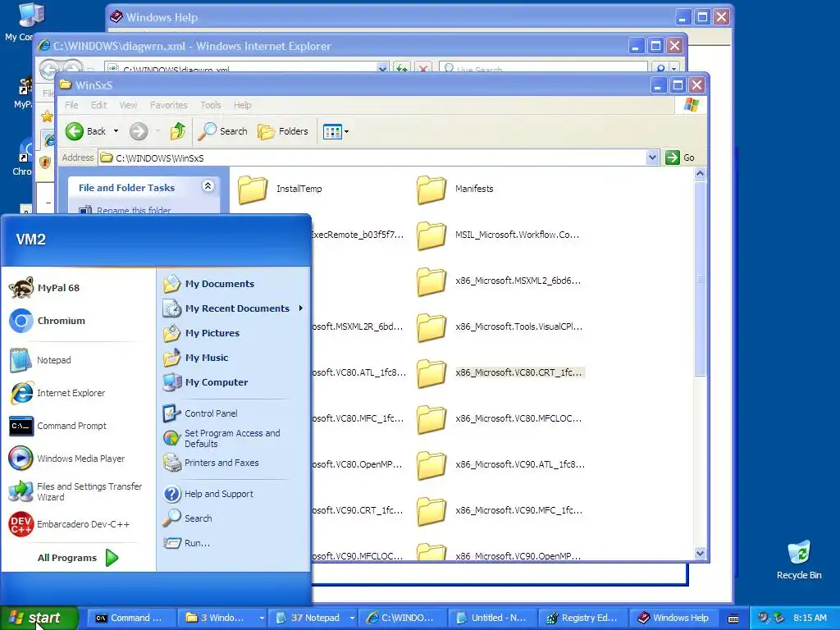Select the x86_Microsoft.VC90.ATL_1fc8... folder
The height and width of the screenshot is (630, 840).
pyautogui.click(x=501, y=464)
